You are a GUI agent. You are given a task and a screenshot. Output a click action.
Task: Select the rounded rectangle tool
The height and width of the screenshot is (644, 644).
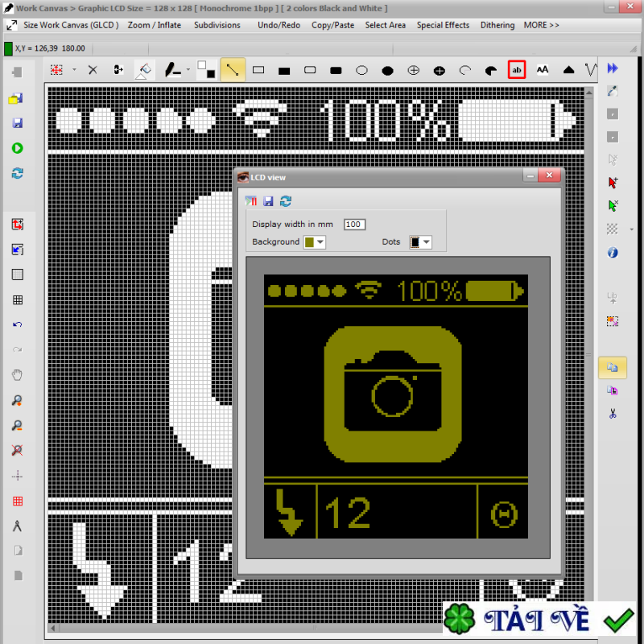point(310,70)
